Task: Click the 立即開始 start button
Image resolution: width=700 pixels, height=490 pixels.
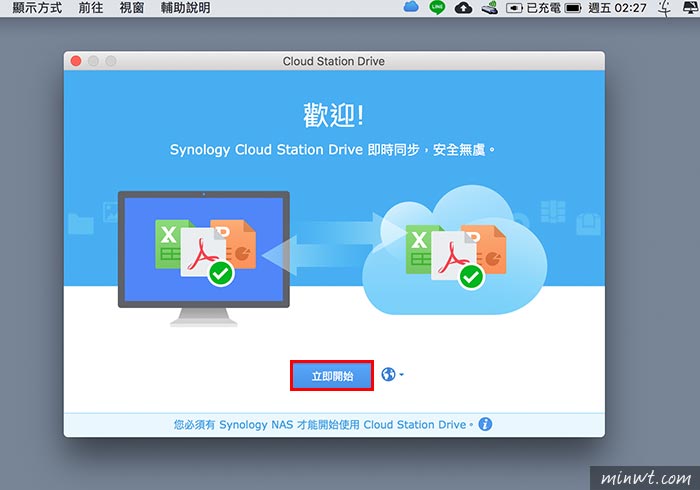Action: [x=332, y=376]
